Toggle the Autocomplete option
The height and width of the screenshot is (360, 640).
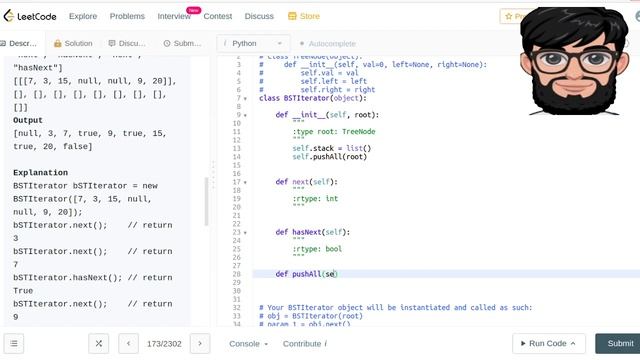[328, 43]
